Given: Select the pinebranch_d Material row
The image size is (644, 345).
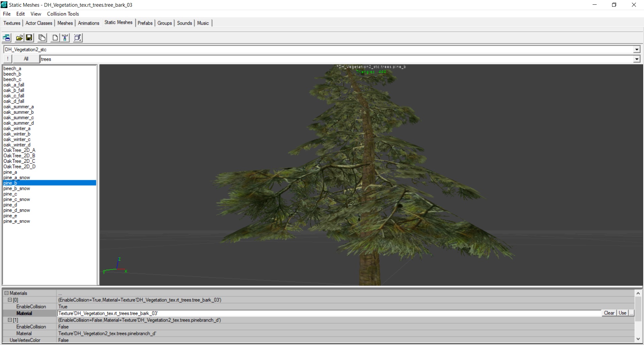Looking at the screenshot, I should (319, 333).
